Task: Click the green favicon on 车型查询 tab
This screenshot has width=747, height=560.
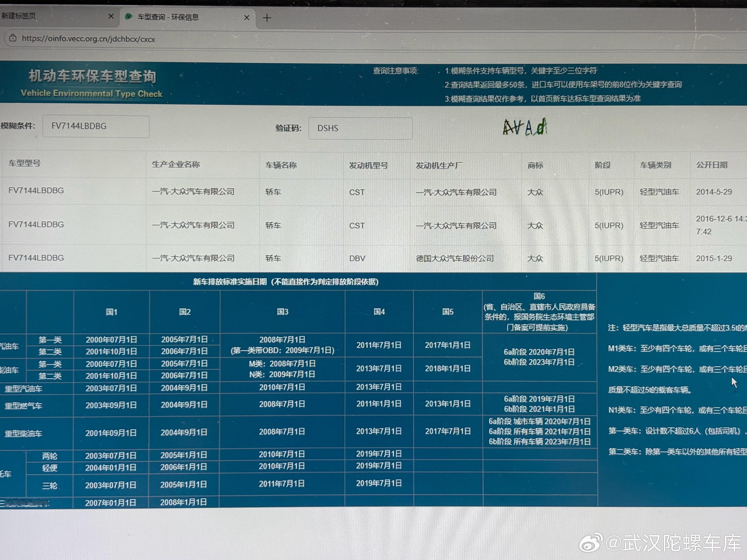Action: coord(128,16)
